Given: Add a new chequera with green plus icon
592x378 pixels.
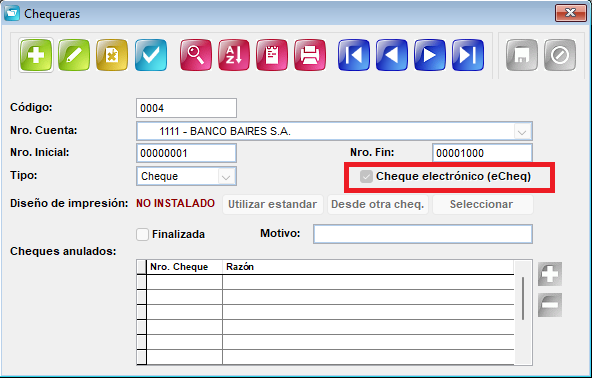Looking at the screenshot, I should click(36, 55).
